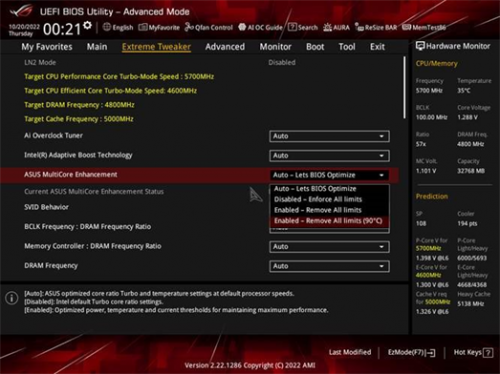Screen dimensions: 500x374
Task: Click the Hardware Monitor screen icon
Action: coord(420,46)
